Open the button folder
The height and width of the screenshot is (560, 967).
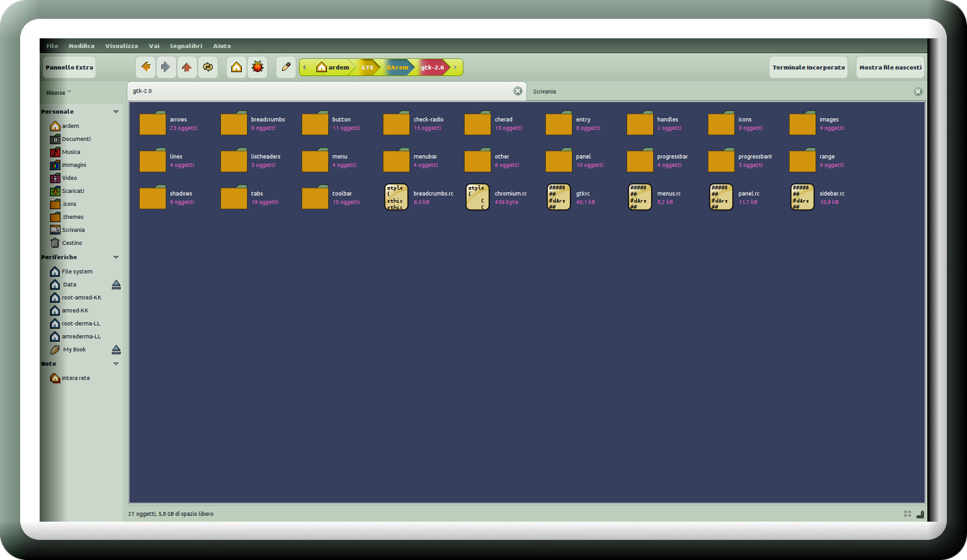tap(315, 123)
